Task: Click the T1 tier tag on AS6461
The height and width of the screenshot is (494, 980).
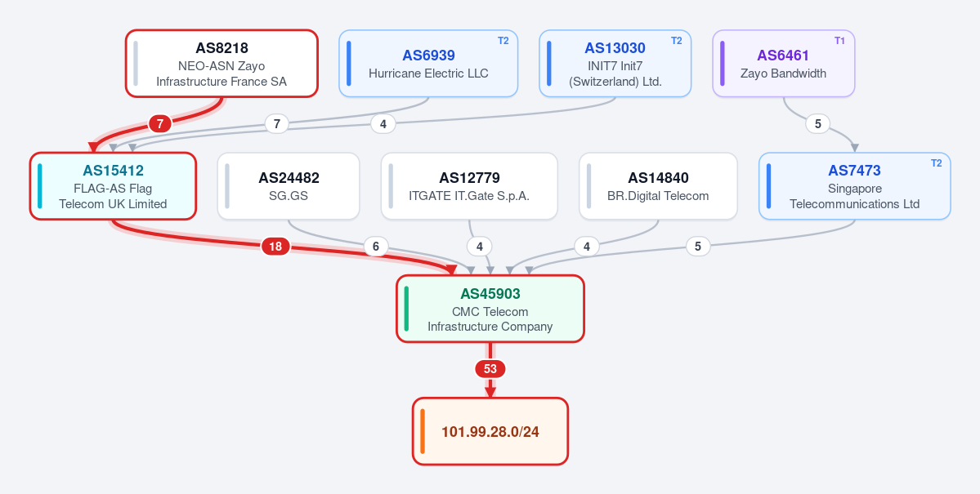Action: coord(839,41)
